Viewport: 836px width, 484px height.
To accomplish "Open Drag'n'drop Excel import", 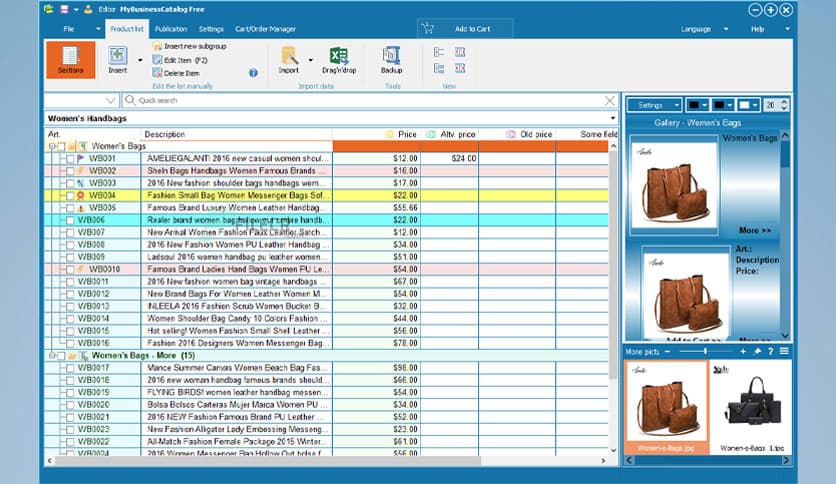I will click(x=339, y=60).
